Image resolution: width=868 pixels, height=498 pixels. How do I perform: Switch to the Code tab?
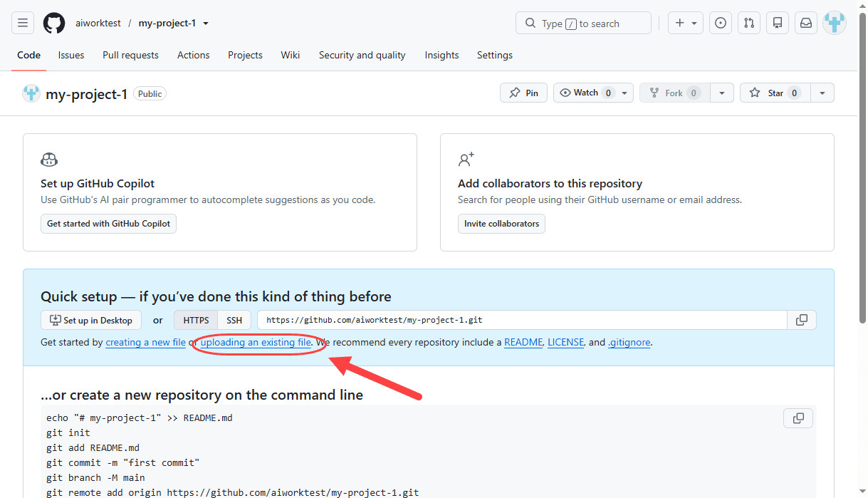coord(29,55)
